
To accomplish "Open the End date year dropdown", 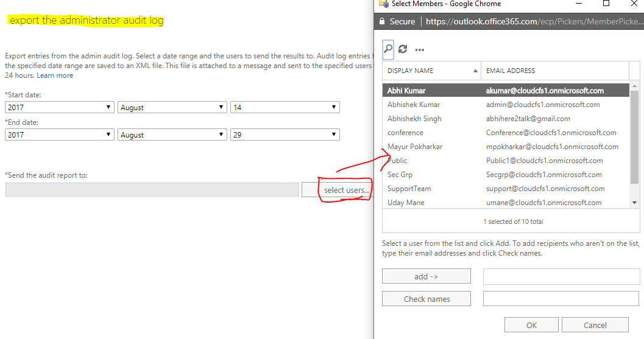I will coord(60,135).
